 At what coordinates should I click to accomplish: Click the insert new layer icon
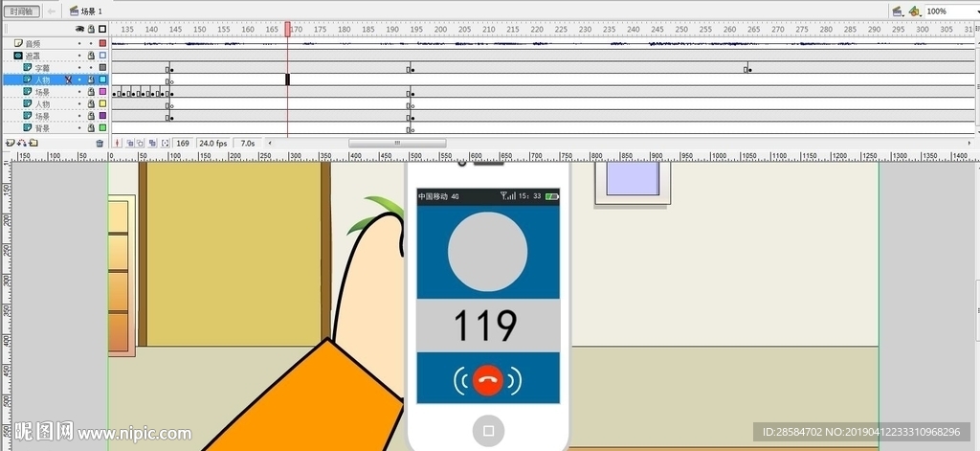pyautogui.click(x=10, y=144)
